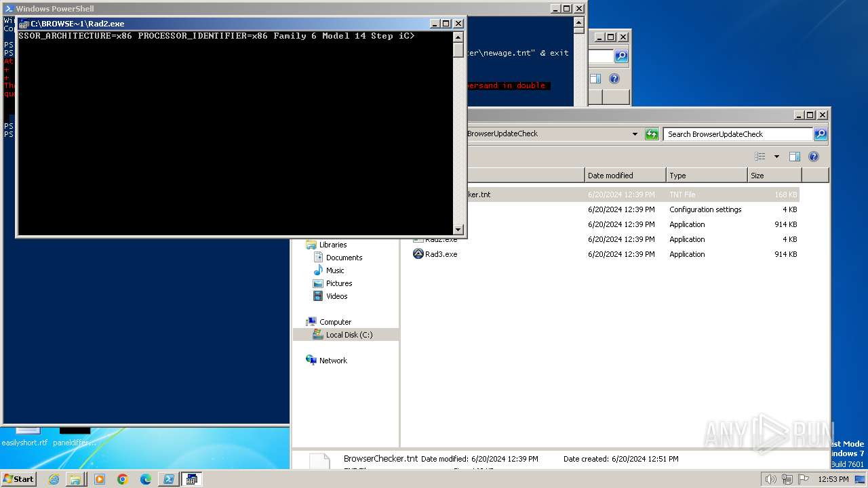This screenshot has height=488, width=868.
Task: Click the network tray icon
Action: (x=787, y=479)
